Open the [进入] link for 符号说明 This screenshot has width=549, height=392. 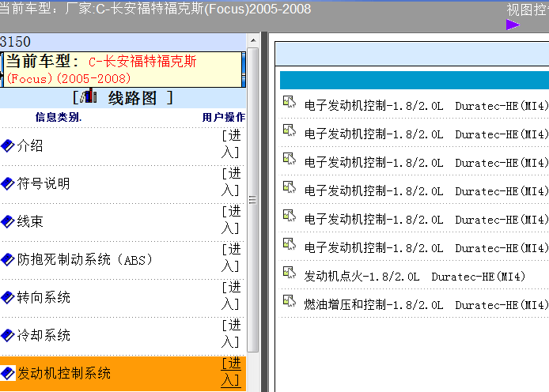pyautogui.click(x=231, y=182)
